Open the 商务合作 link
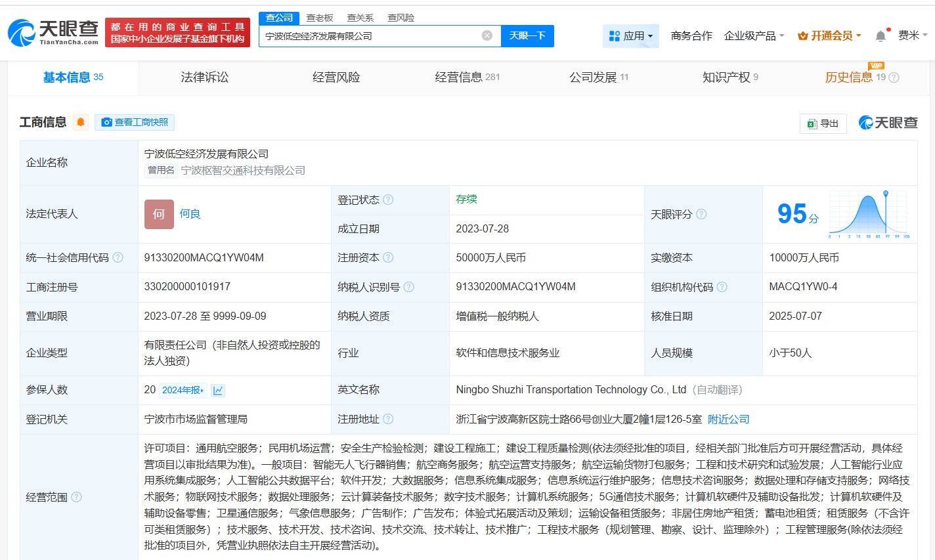 coord(691,36)
